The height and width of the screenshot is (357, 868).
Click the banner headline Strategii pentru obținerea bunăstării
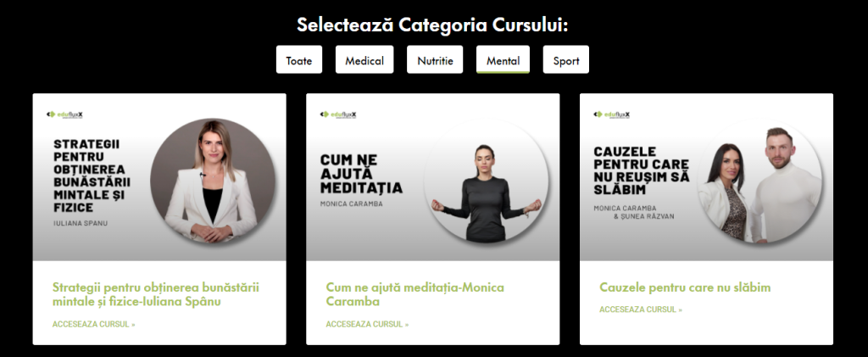click(x=92, y=176)
